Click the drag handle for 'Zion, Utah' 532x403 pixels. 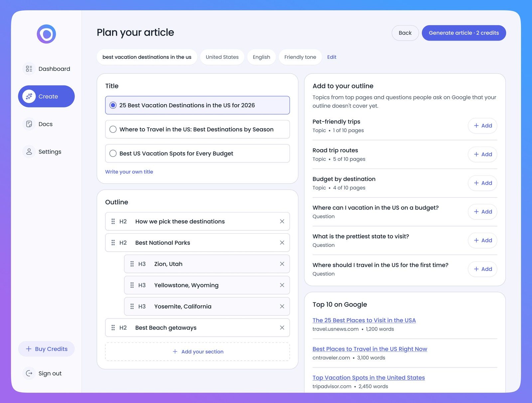tap(132, 264)
